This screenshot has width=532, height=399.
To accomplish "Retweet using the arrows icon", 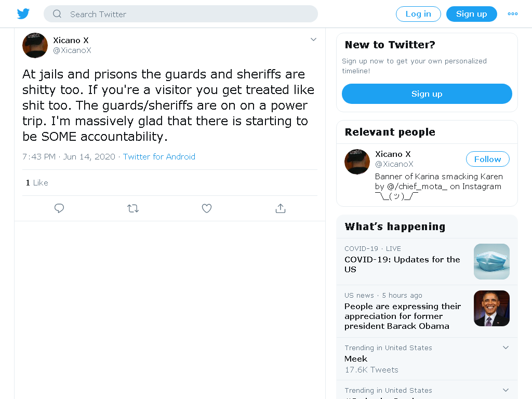I will [x=133, y=208].
